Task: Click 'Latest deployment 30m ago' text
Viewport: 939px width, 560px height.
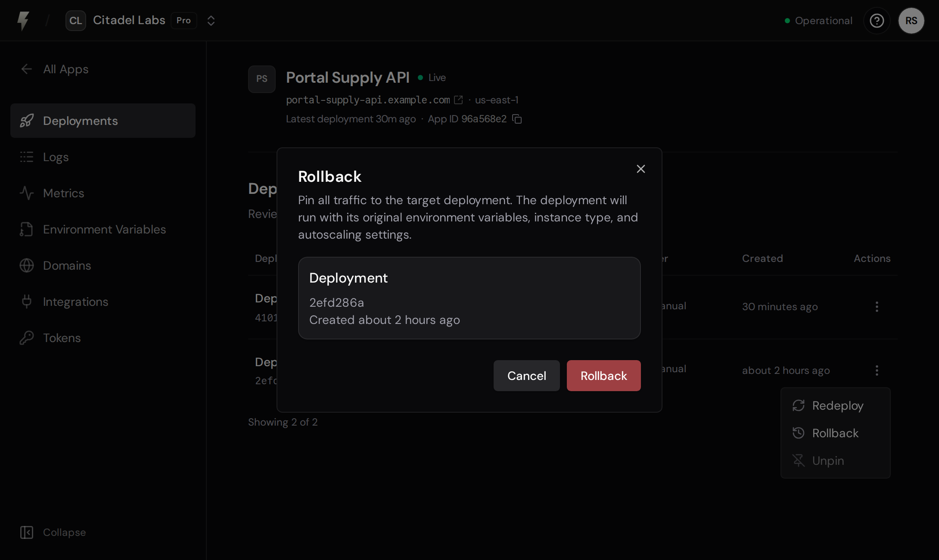Action: pyautogui.click(x=351, y=119)
